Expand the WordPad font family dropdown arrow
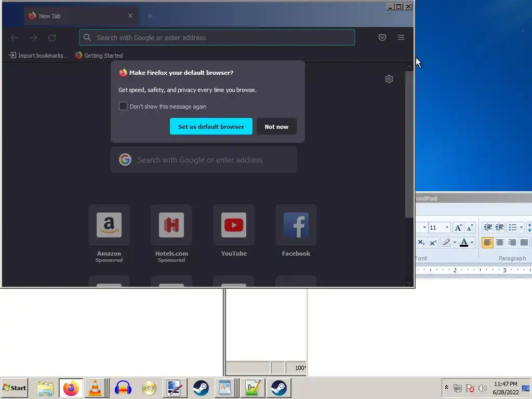 coord(424,228)
